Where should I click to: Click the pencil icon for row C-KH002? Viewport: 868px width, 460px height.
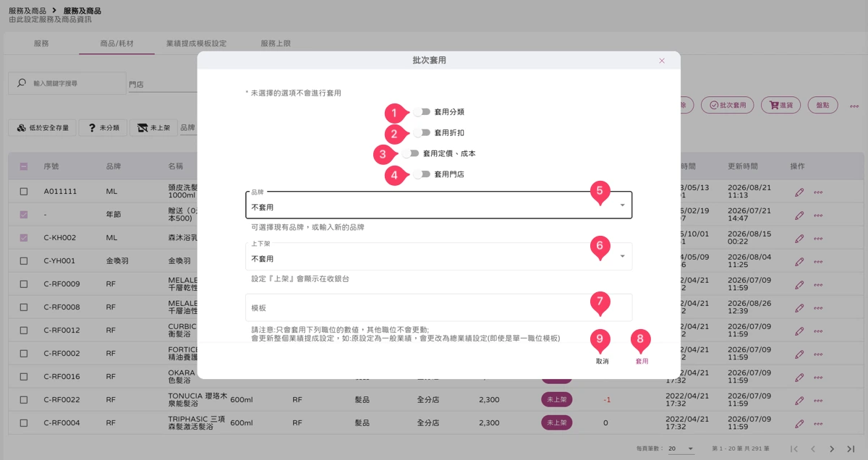coord(799,238)
